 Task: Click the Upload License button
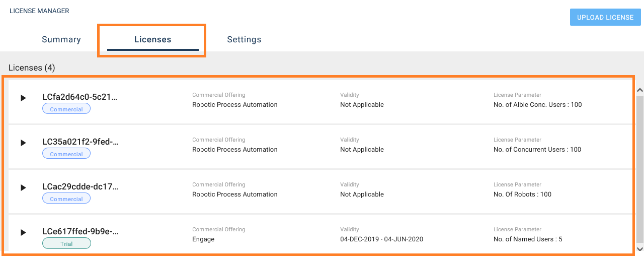(x=605, y=17)
